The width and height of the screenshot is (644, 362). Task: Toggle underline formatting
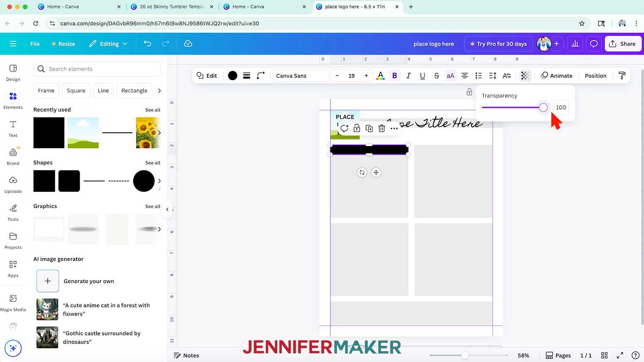(423, 76)
